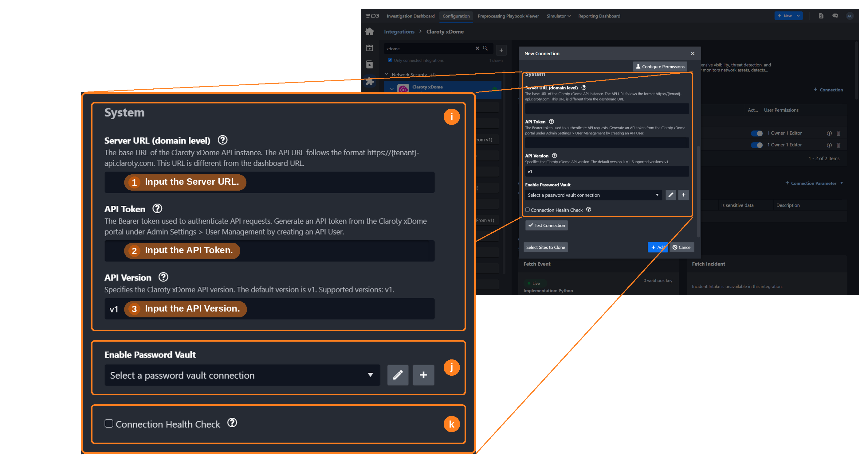
Task: Switch to the Configuration tab
Action: 456,16
